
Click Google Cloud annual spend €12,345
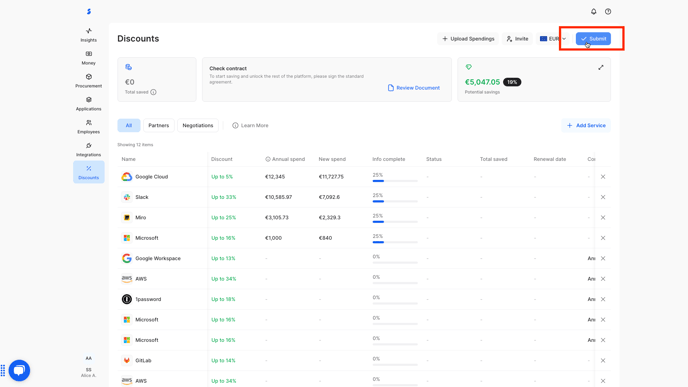point(275,177)
